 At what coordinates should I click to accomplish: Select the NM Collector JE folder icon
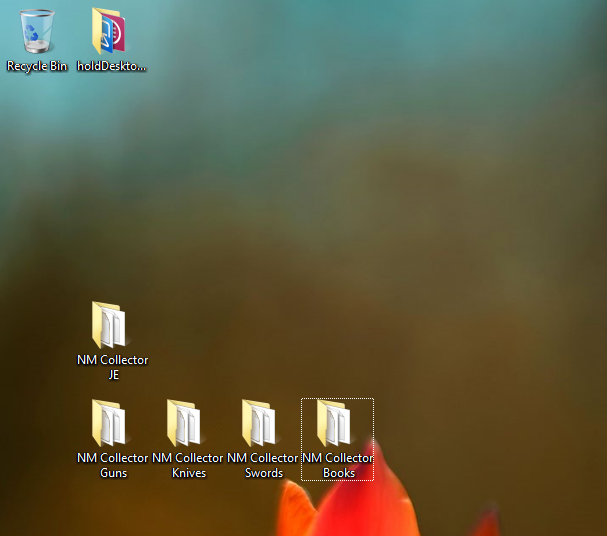(109, 325)
